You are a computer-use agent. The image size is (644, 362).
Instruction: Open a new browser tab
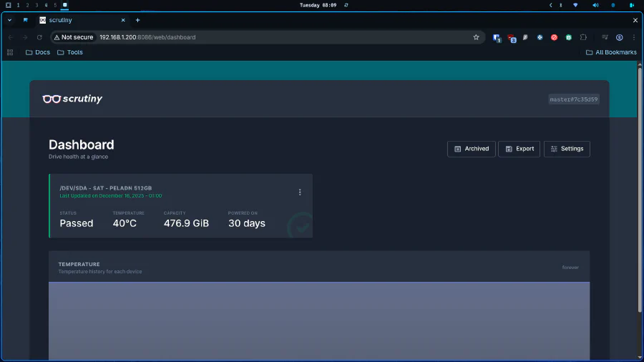[x=137, y=20]
